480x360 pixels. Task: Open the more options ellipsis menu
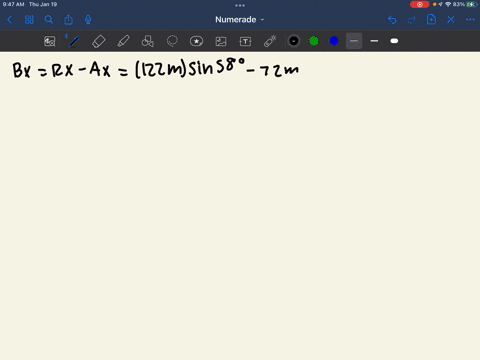tap(470, 20)
